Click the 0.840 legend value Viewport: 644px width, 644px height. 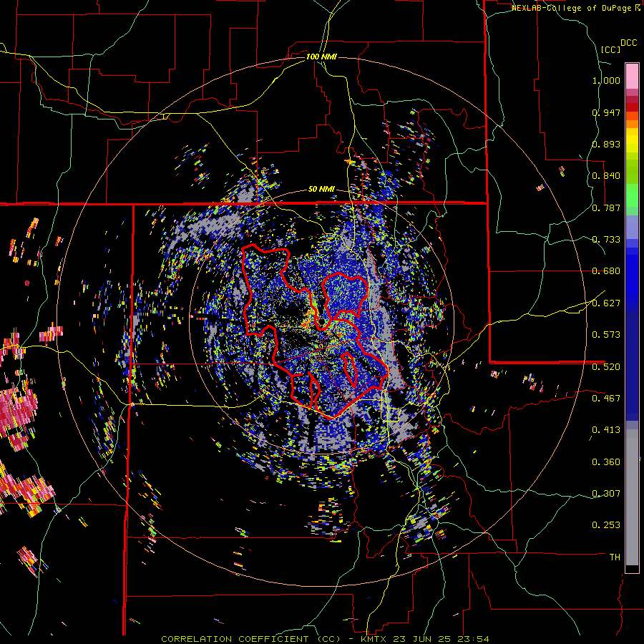click(606, 176)
